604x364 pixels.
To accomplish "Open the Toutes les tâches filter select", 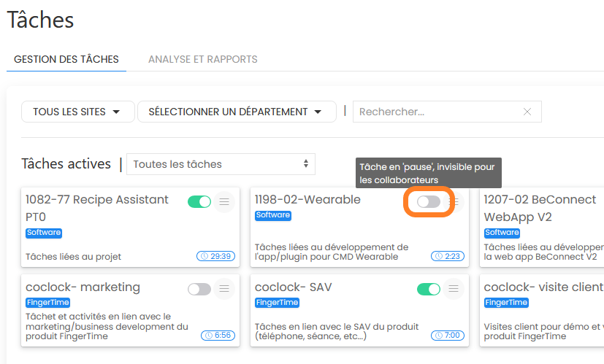I will click(221, 164).
